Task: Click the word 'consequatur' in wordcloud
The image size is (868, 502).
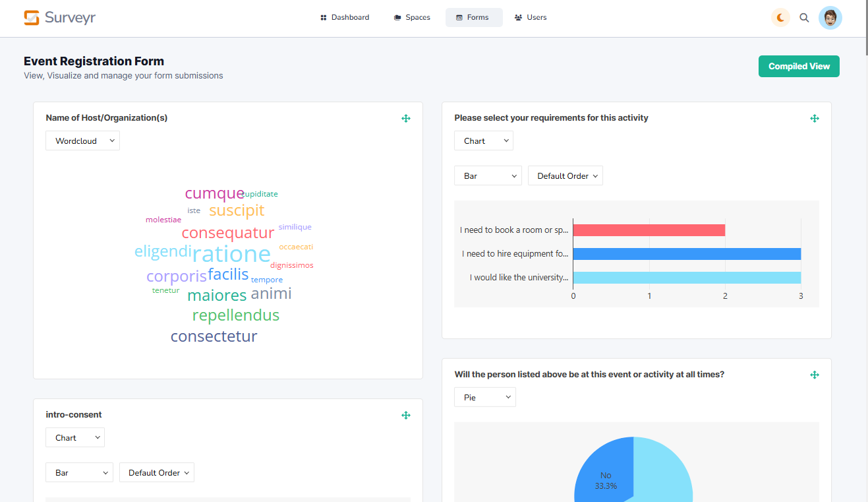Action: [228, 233]
